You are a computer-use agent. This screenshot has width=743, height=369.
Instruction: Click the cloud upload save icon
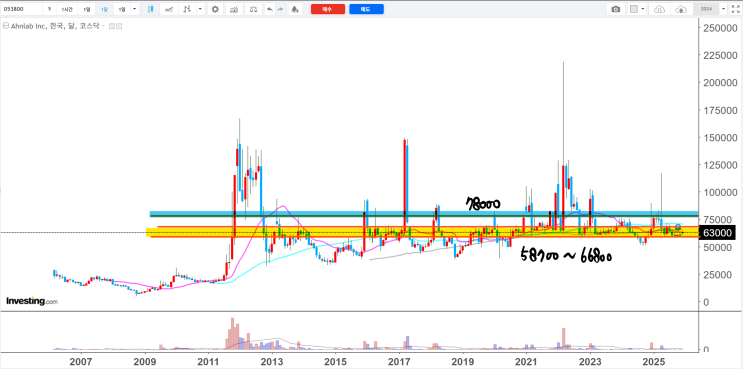(680, 9)
